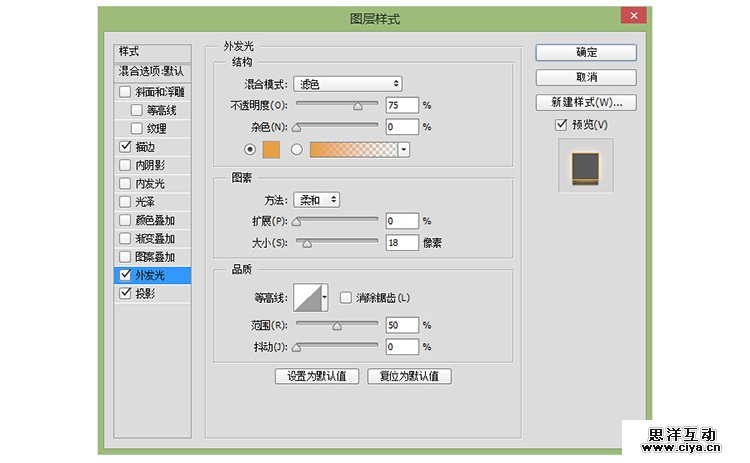Image resolution: width=750 pixels, height=463 pixels.
Task: Open the 方法 technique dropdown
Action: coord(317,200)
